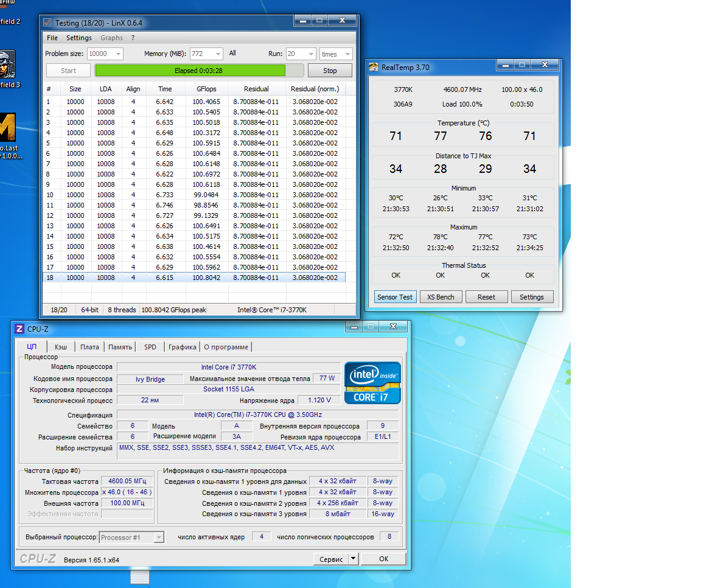Expand the Memory (MiB) dropdown
The width and height of the screenshot is (701, 588).
(217, 54)
